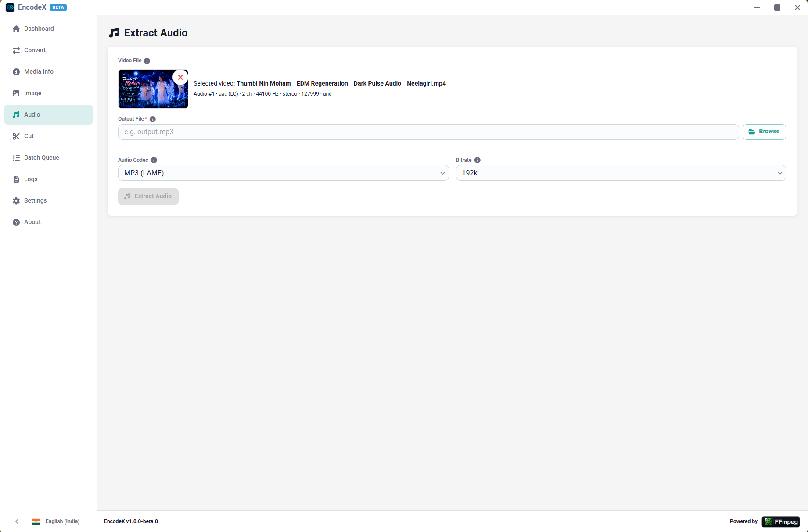
Task: Maximize the EncodeX window
Action: (x=777, y=7)
